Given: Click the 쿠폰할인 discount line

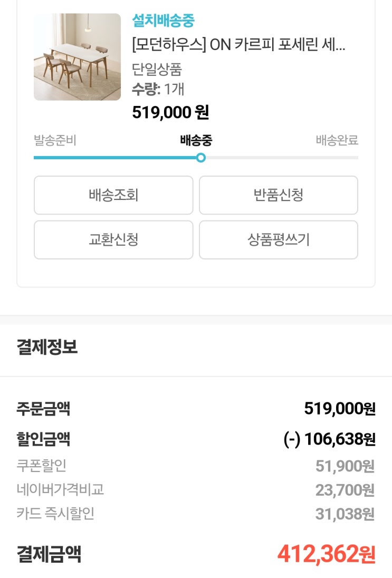Looking at the screenshot, I should click(x=41, y=466).
